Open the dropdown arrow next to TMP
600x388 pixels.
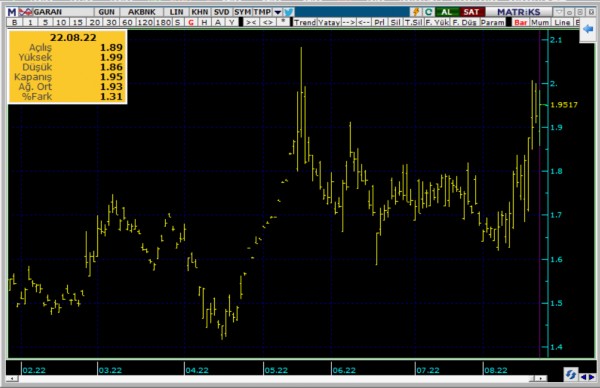(x=278, y=12)
